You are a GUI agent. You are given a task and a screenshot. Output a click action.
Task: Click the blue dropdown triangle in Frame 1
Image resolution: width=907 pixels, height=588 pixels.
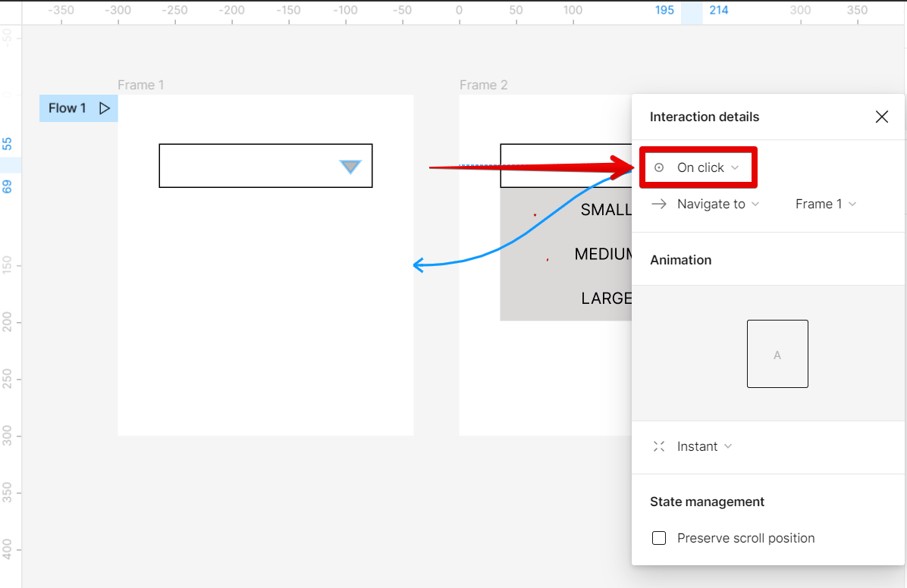350,167
